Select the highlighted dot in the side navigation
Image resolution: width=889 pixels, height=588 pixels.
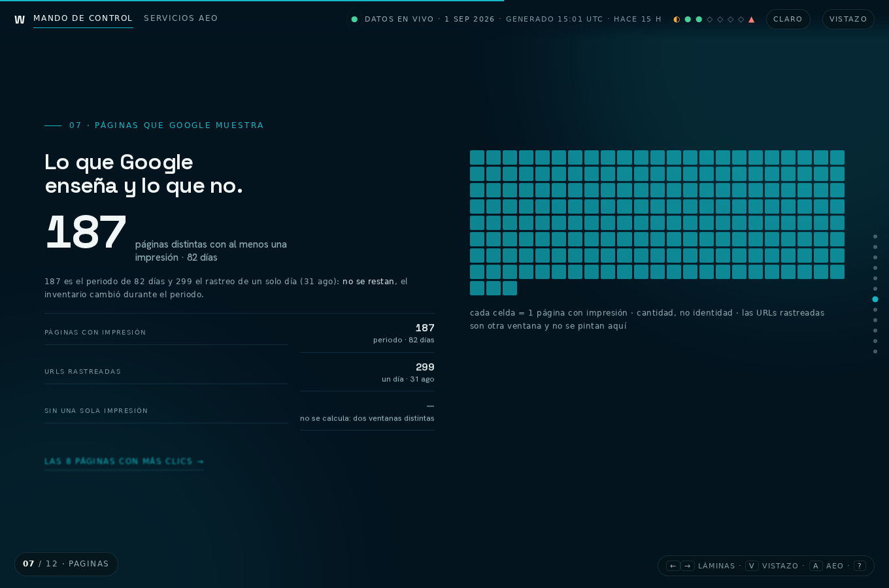pos(875,299)
